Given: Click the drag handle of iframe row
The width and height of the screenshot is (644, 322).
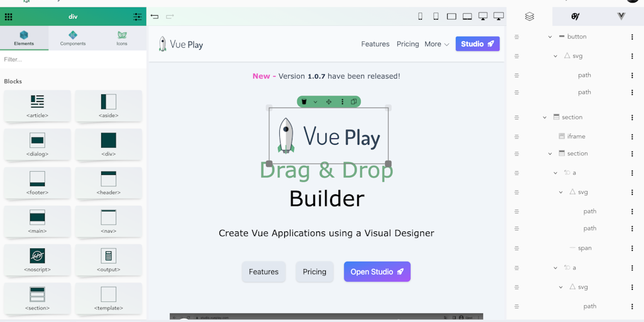Looking at the screenshot, I should click(x=517, y=136).
